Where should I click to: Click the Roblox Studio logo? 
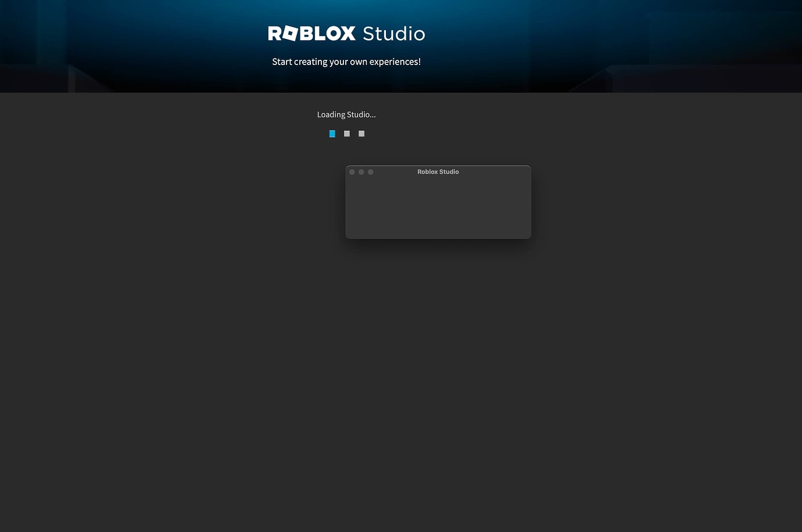(x=346, y=34)
